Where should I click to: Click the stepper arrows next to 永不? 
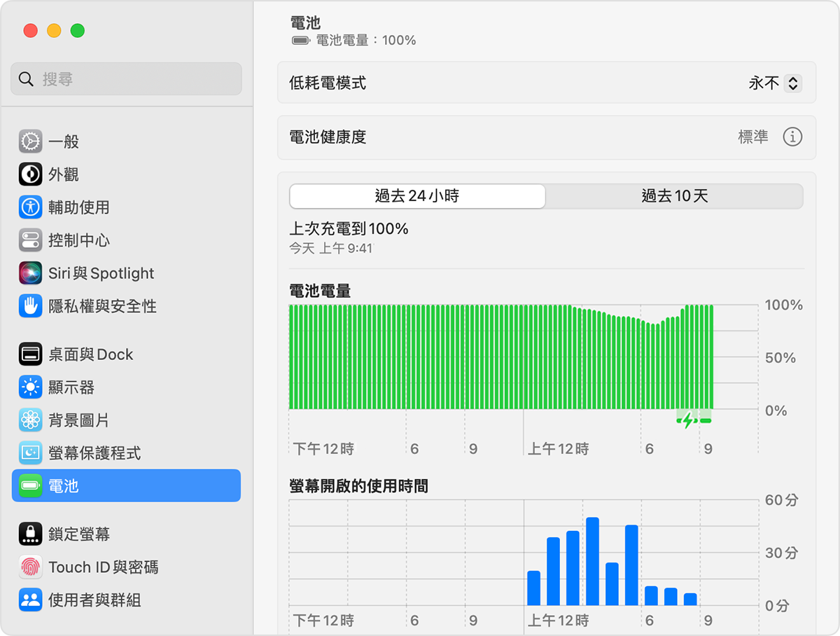coord(793,83)
